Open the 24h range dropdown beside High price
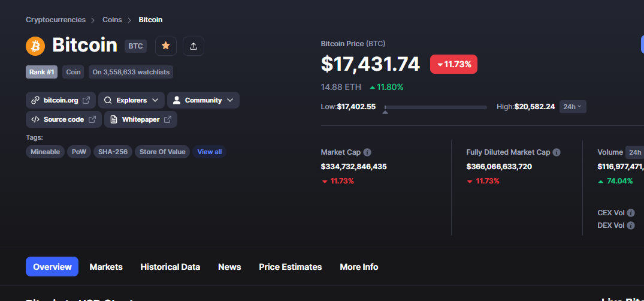This screenshot has height=301, width=644. [573, 107]
